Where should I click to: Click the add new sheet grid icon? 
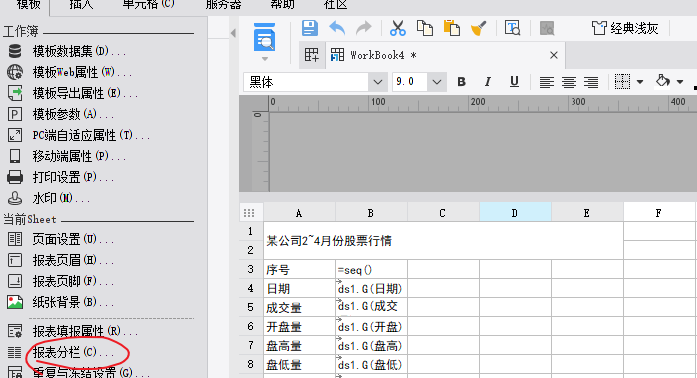click(x=312, y=55)
